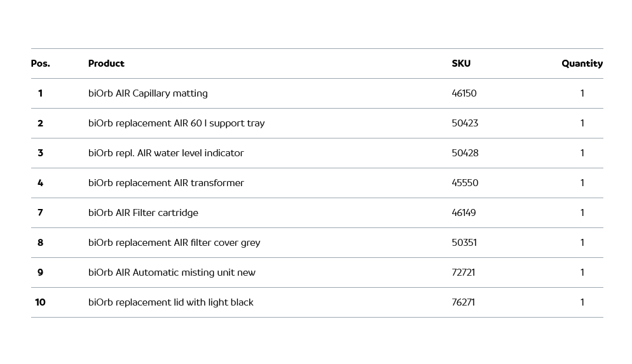The width and height of the screenshot is (632, 364).
Task: Select biOrb replacement AIR filter cover grey
Action: tap(174, 243)
